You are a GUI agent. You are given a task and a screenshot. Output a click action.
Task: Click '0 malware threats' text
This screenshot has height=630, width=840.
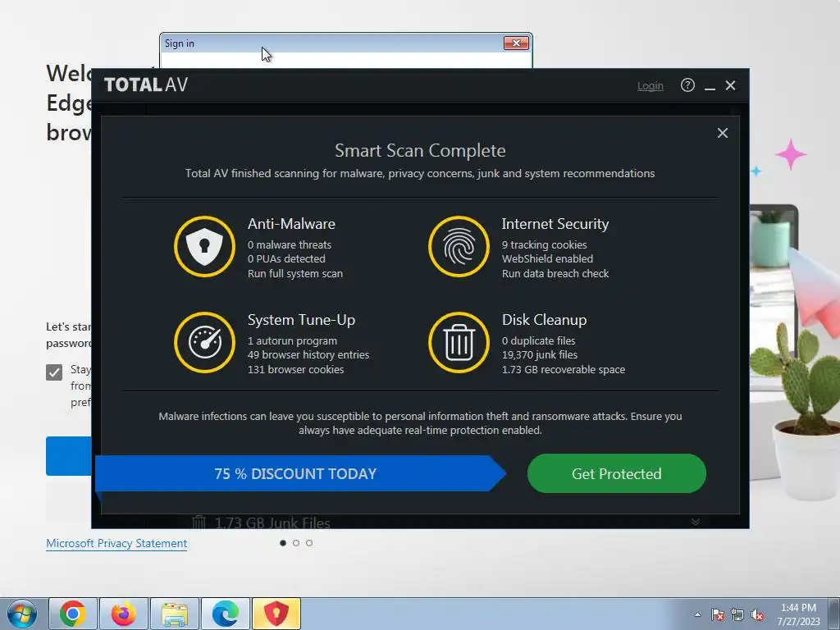click(x=290, y=244)
